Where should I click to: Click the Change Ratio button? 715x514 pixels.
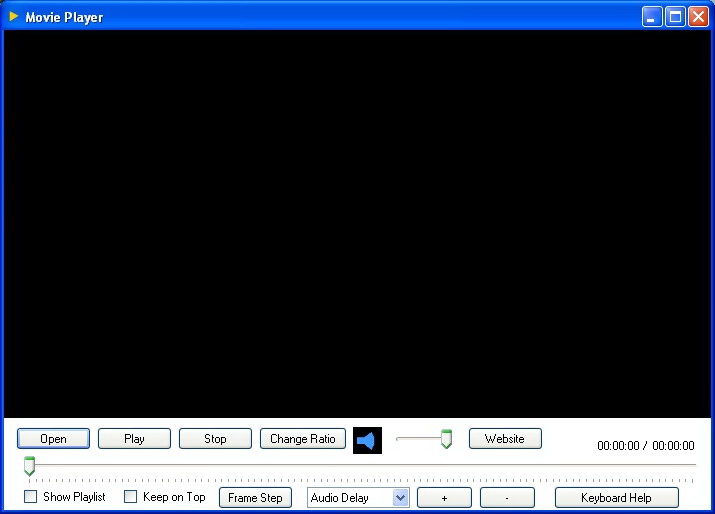coord(303,439)
